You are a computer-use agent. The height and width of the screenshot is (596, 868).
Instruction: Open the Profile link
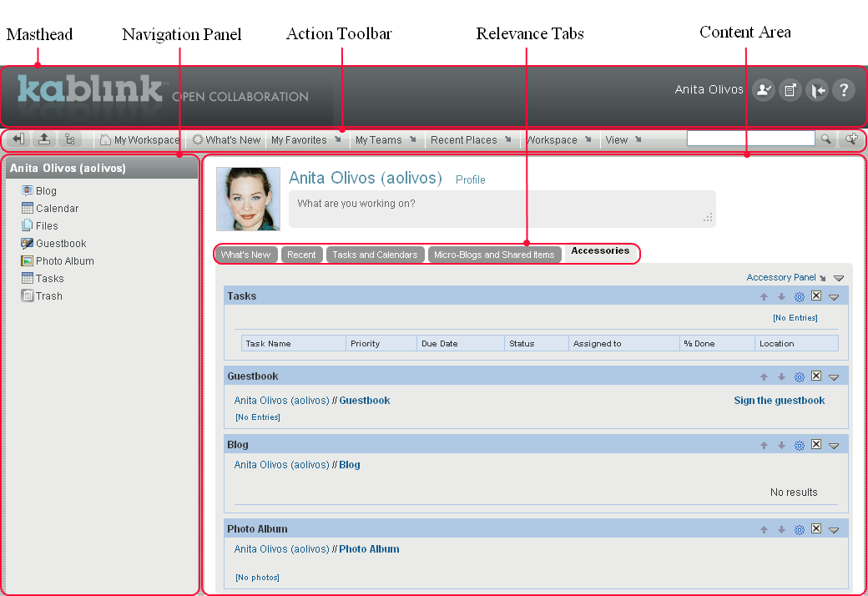(471, 179)
